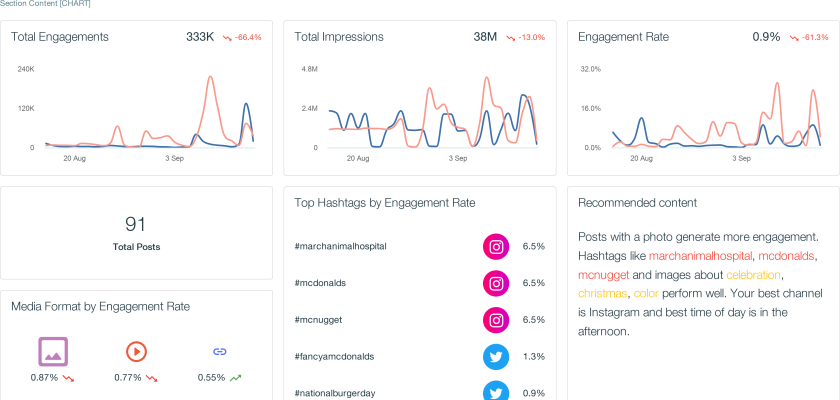
Task: Click the Instagram icon beside #mcnugget
Action: point(497,320)
